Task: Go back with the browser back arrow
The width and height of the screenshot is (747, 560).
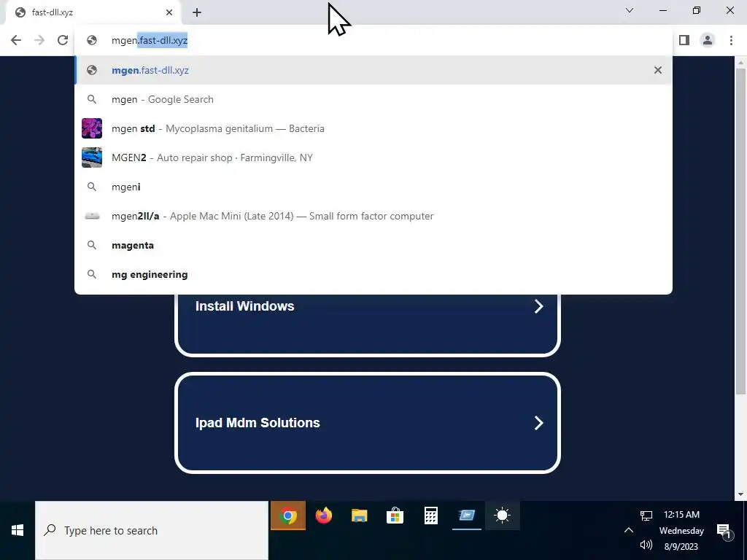Action: [16, 40]
